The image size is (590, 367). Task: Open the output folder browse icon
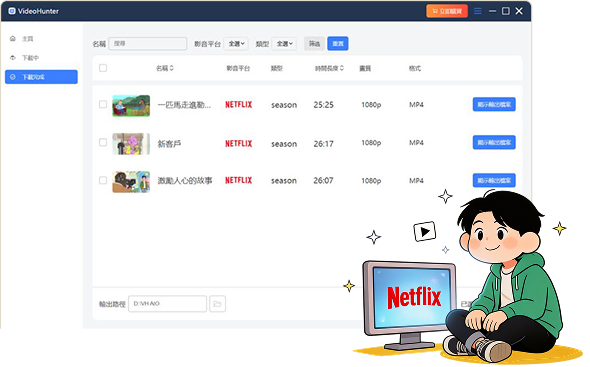coord(217,304)
